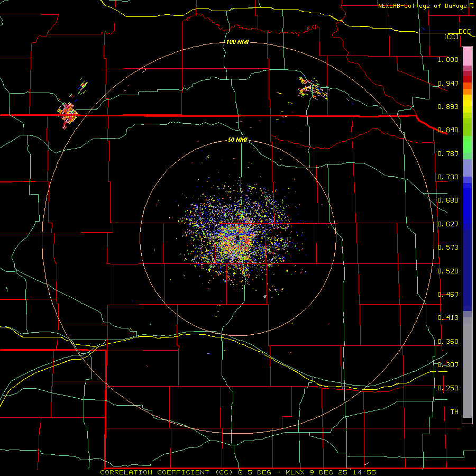Select the NEXLAB-College of DuPage header text
476x476 pixels.
point(422,6)
